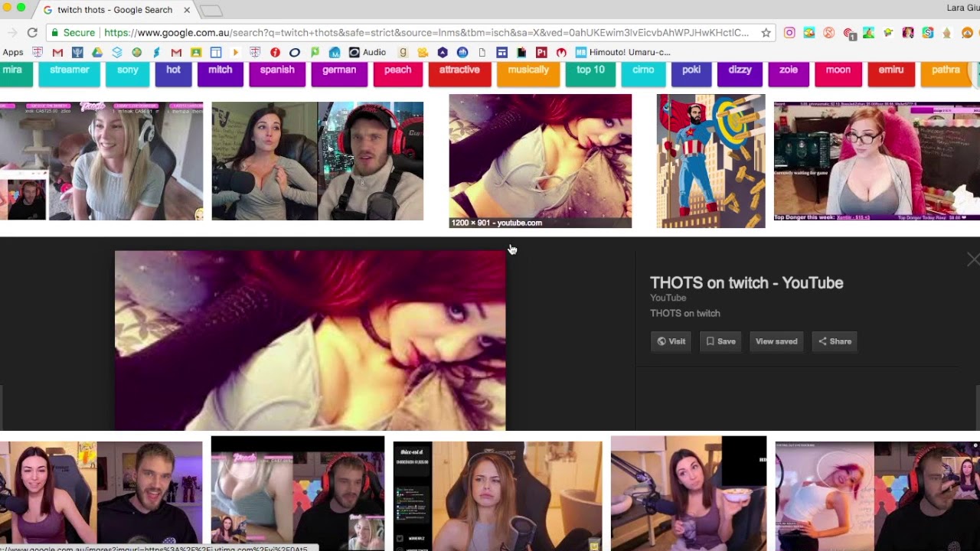The height and width of the screenshot is (551, 980).
Task: Open the Audio bookmark
Action: tap(367, 52)
